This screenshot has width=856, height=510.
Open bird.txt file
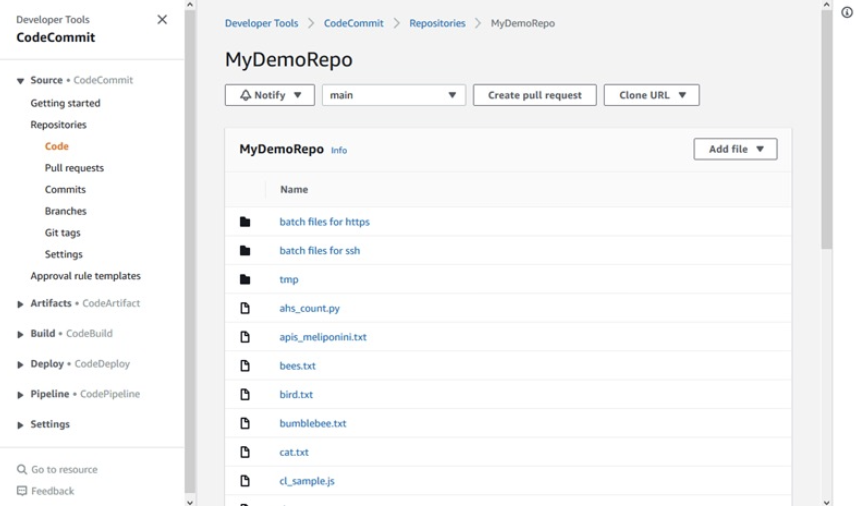click(296, 395)
